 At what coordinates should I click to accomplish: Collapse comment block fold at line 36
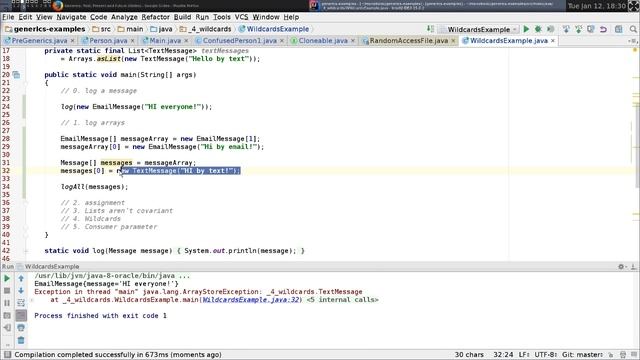[x=26, y=203]
